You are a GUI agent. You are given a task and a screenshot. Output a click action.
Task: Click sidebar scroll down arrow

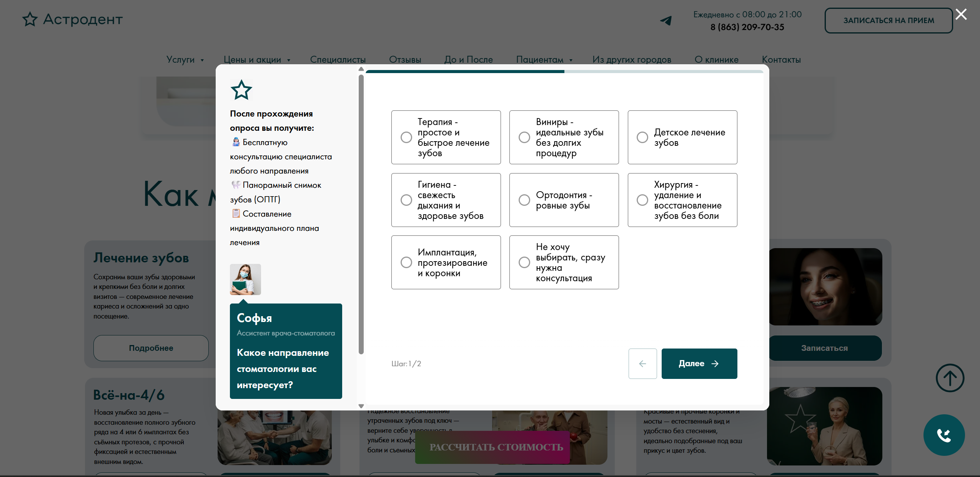tap(361, 406)
